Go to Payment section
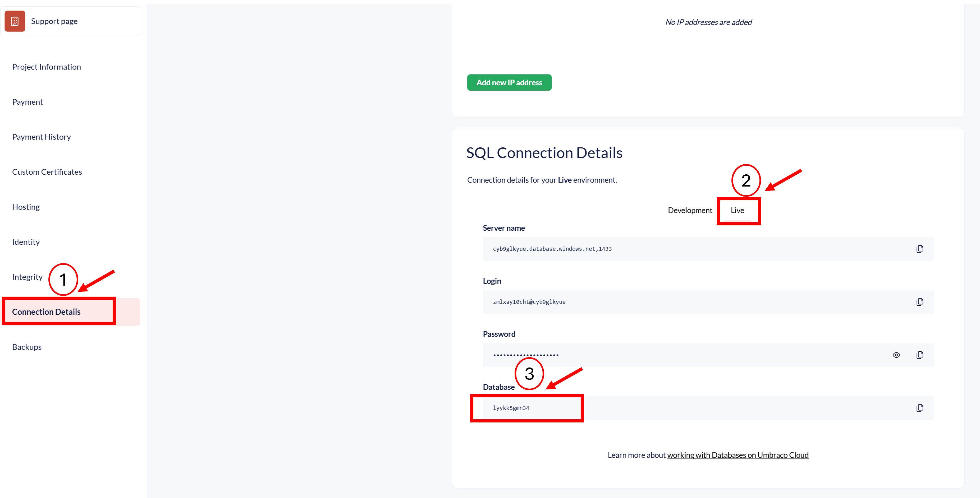Screen dimensions: 980x498 click(28, 102)
